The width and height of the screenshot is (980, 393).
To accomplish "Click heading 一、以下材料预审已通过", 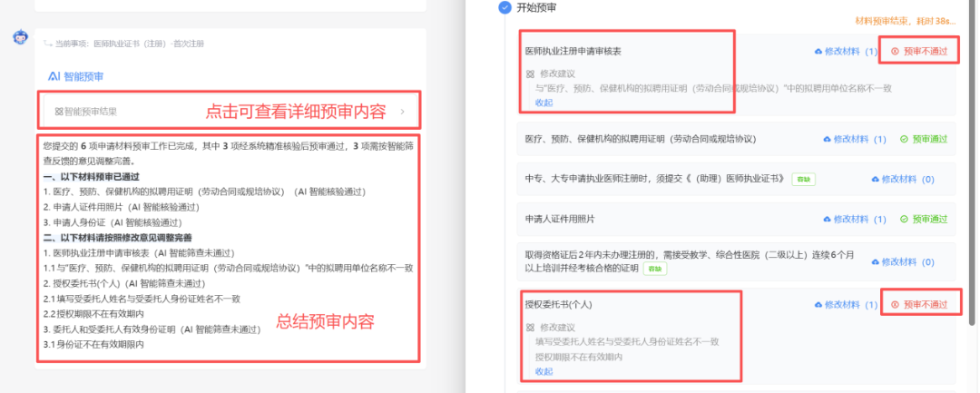I will click(92, 177).
